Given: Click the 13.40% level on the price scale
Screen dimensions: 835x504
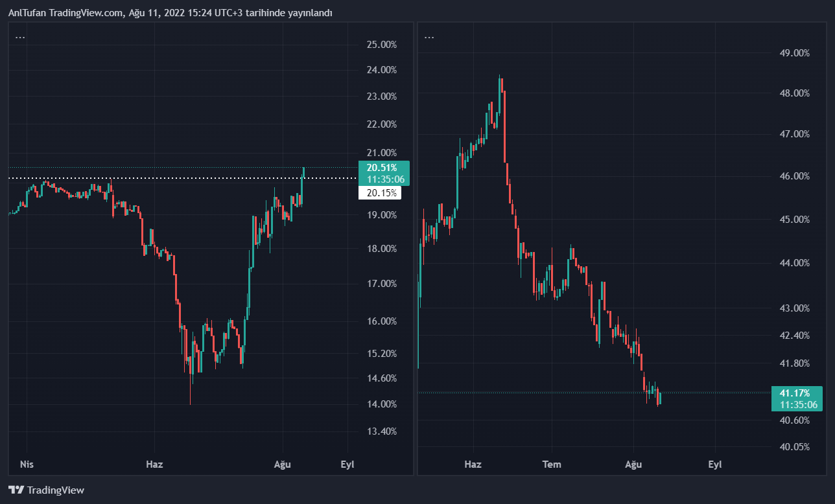Looking at the screenshot, I should tap(381, 431).
